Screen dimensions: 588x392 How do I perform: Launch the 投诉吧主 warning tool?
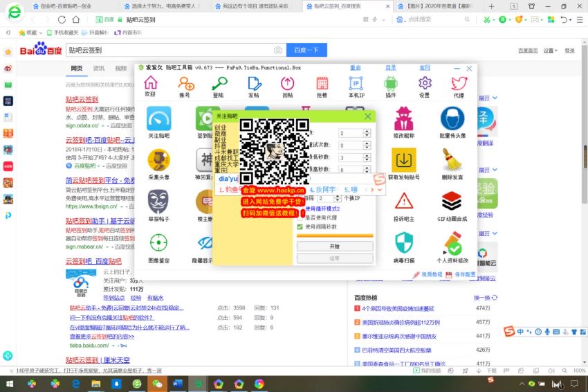click(x=404, y=206)
